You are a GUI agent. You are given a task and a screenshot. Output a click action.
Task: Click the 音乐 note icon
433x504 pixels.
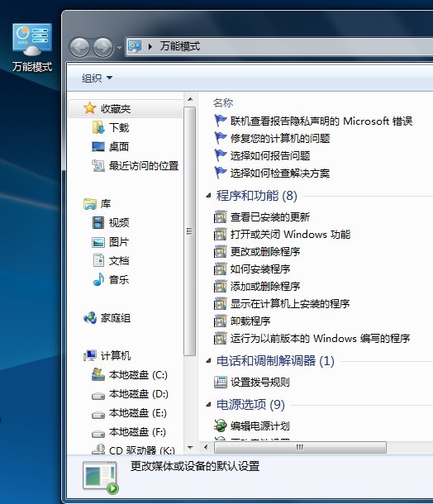[x=98, y=279]
